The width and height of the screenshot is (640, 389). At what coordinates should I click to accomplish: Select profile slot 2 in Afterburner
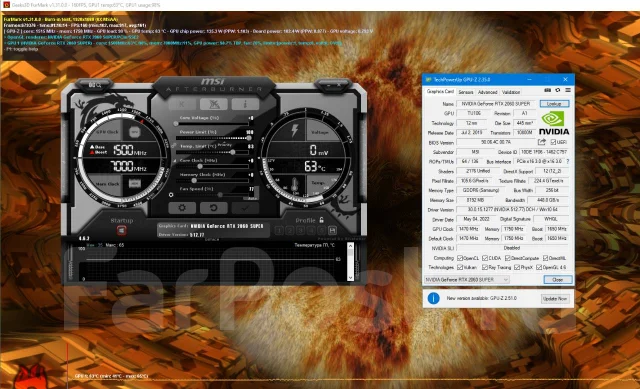pyautogui.click(x=290, y=231)
